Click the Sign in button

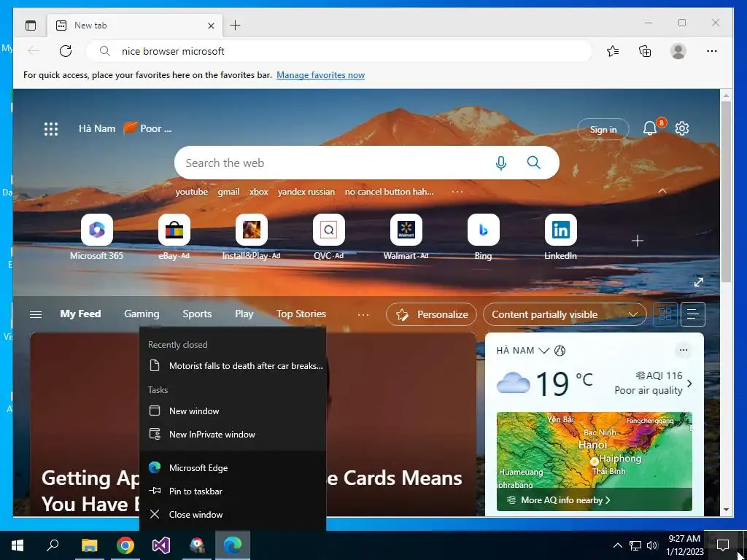603,129
